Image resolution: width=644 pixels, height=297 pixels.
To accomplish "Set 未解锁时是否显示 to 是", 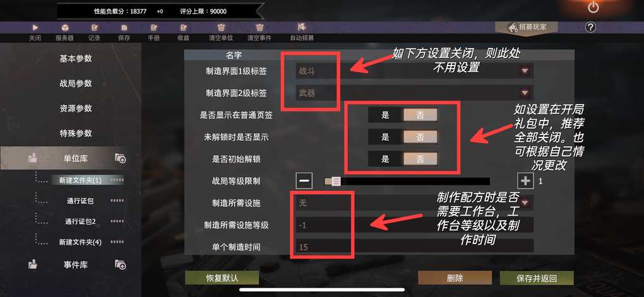I will tap(385, 137).
